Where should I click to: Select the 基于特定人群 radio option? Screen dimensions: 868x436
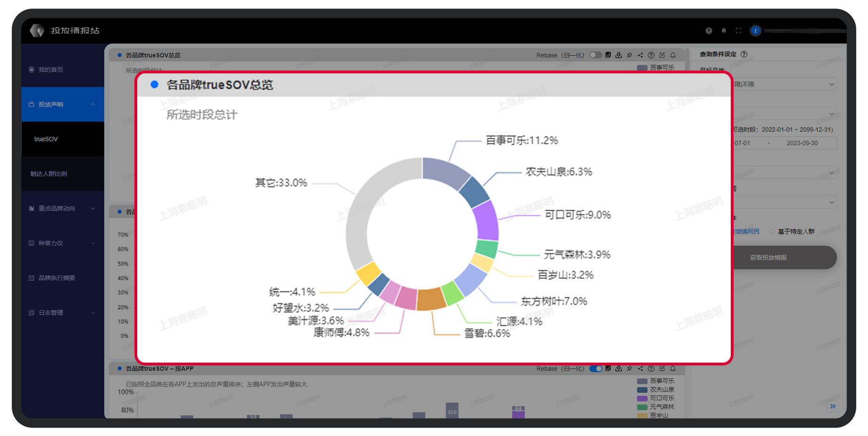click(x=772, y=231)
